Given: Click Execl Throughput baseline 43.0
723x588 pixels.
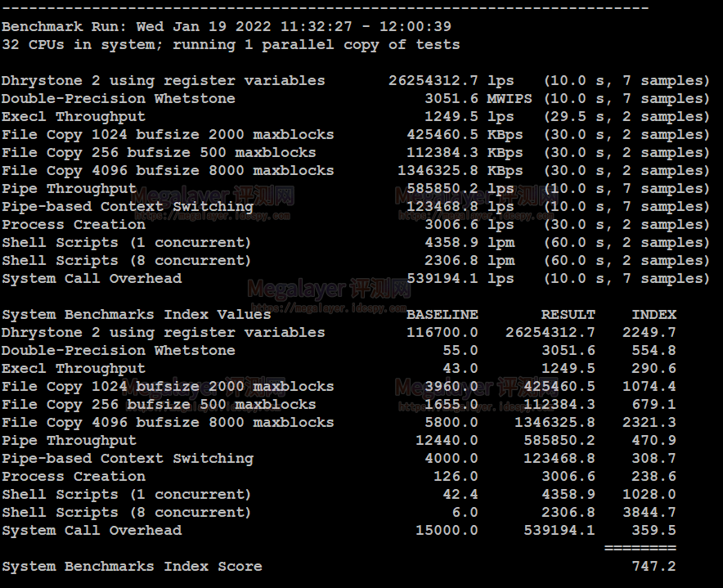Looking at the screenshot, I should point(460,369).
